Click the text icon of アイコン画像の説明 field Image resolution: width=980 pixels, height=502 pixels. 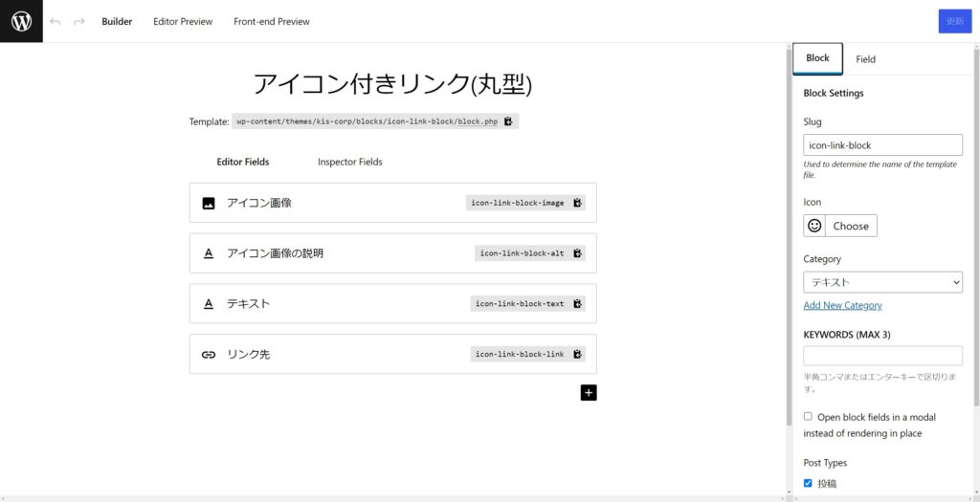coord(209,252)
